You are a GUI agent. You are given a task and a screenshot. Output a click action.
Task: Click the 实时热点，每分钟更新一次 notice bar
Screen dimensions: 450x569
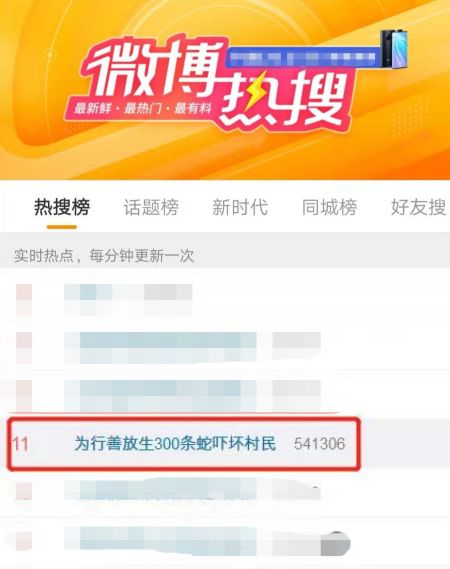click(x=225, y=255)
